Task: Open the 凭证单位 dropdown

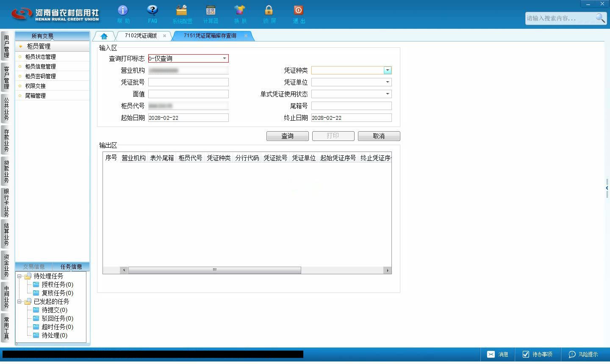Action: (388, 82)
